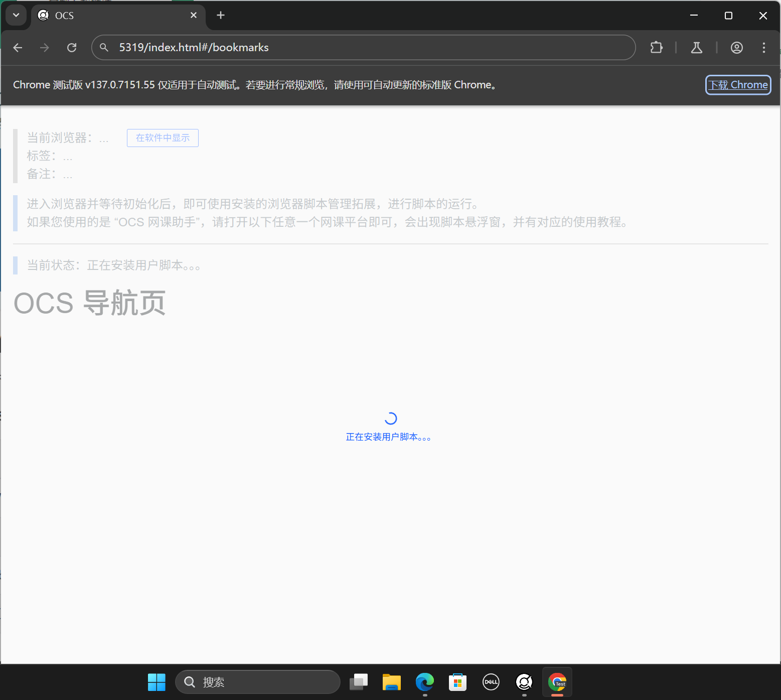781x700 pixels.
Task: Open the Chrome Labs flask icon
Action: point(696,48)
